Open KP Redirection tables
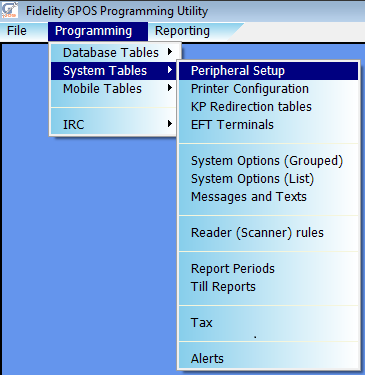 [x=269, y=107]
